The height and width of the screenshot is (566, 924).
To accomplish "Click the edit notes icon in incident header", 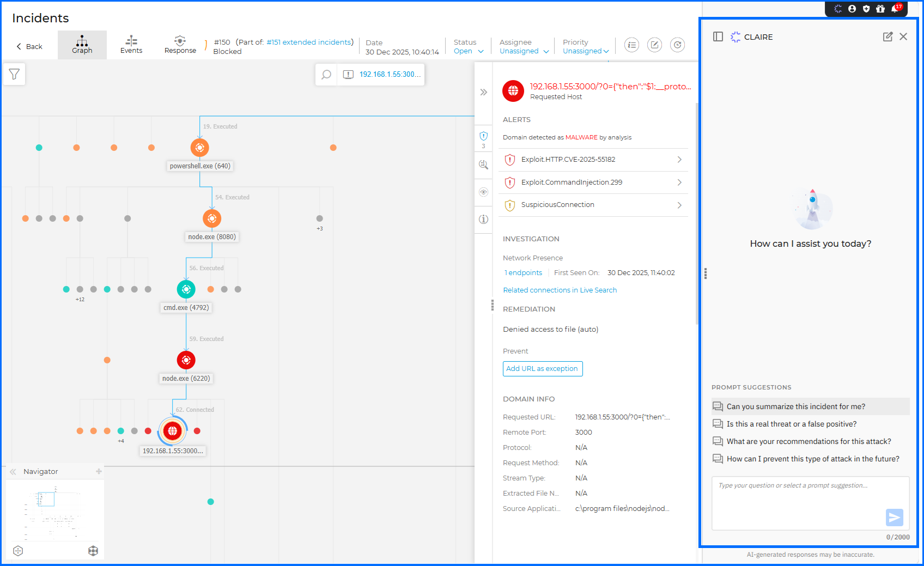I will coord(654,45).
